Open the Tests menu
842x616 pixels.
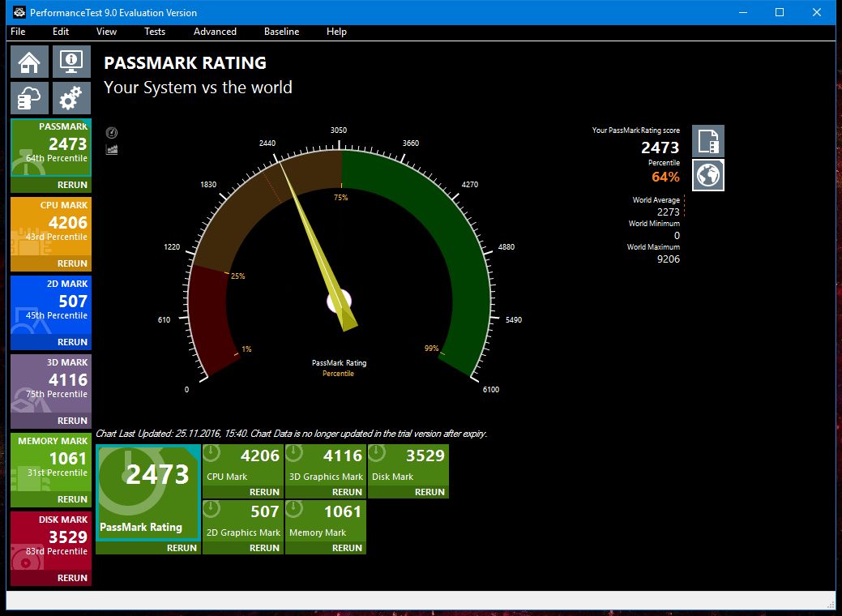point(155,31)
